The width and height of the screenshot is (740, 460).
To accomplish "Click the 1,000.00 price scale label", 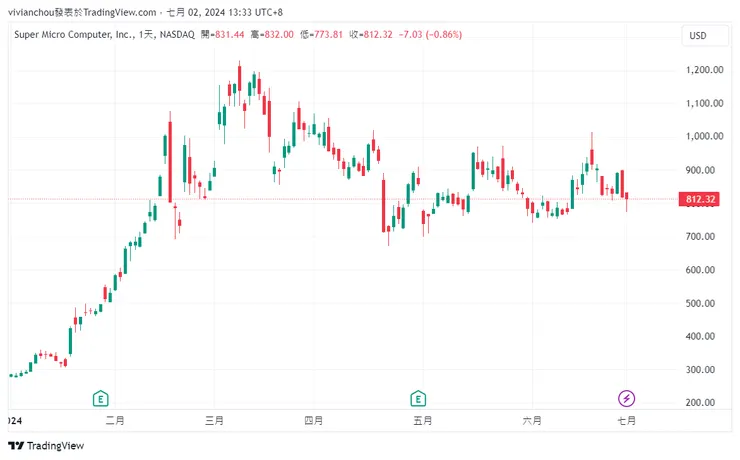I will [x=704, y=136].
